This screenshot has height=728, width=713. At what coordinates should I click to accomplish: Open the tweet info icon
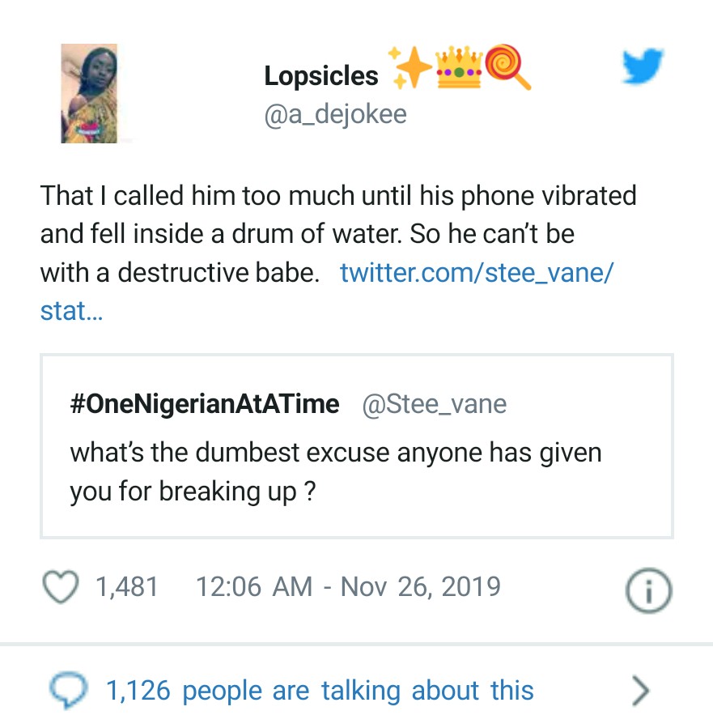coord(649,589)
